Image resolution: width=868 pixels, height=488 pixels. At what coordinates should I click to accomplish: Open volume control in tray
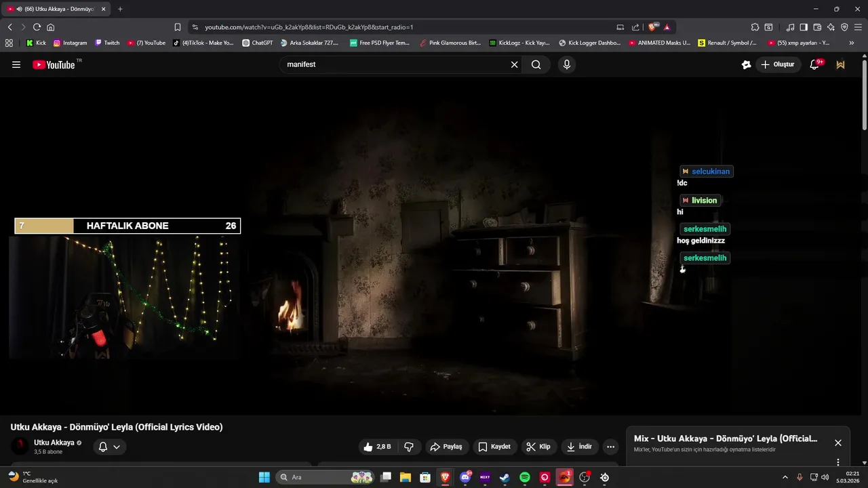[x=825, y=477]
